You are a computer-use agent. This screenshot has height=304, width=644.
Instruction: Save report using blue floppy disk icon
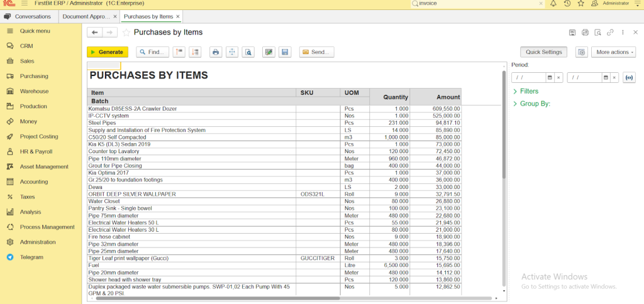point(285,52)
